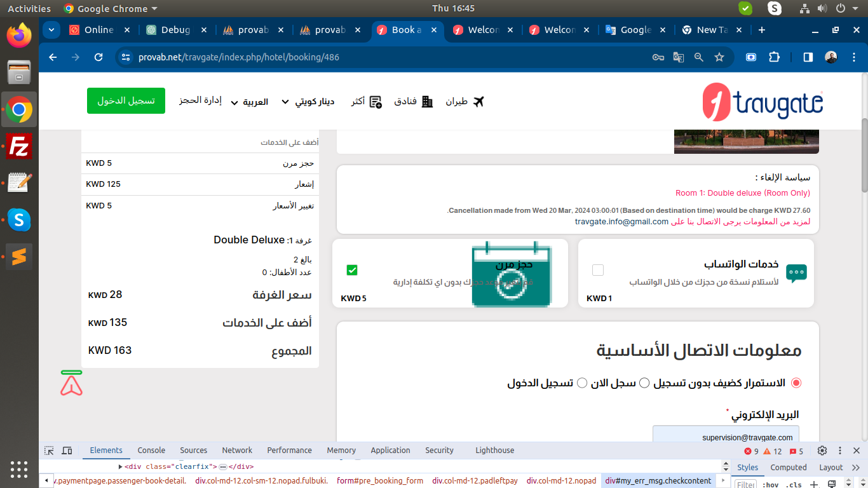Open the Chrome profile avatar

point(831,57)
